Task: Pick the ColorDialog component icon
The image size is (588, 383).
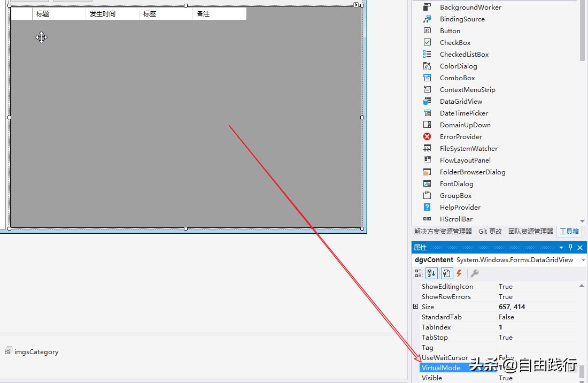Action: pyautogui.click(x=427, y=66)
